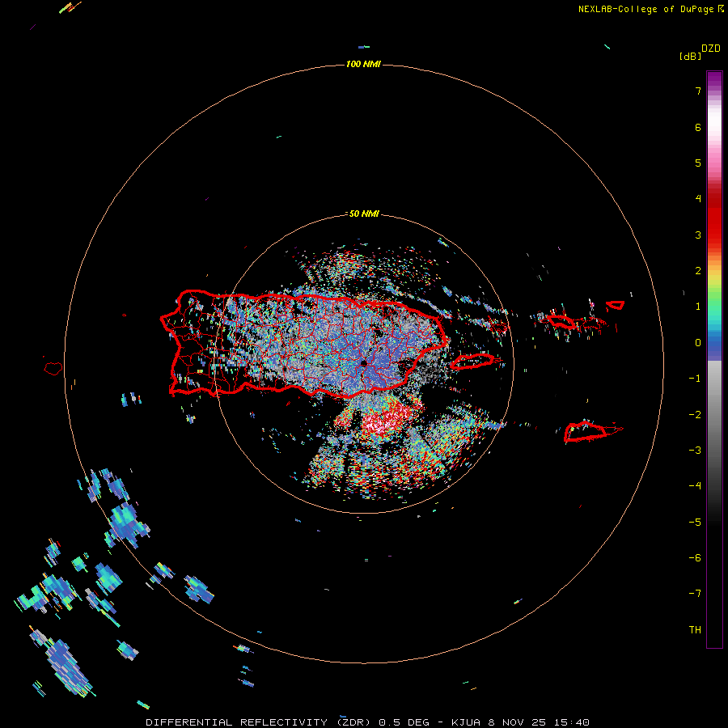Screen dimensions: 728x728
Task: Click the black radar site dot at ring center
Action: point(364,363)
